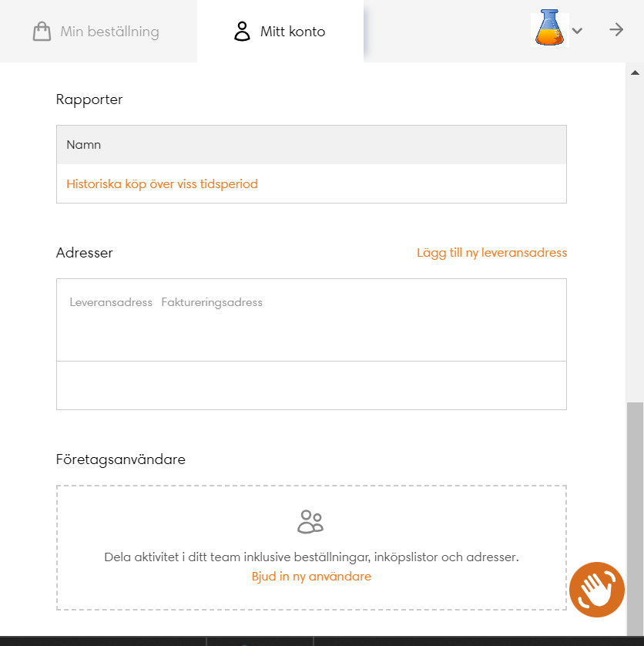
Task: Click the Faktureringsadress label
Action: click(212, 302)
